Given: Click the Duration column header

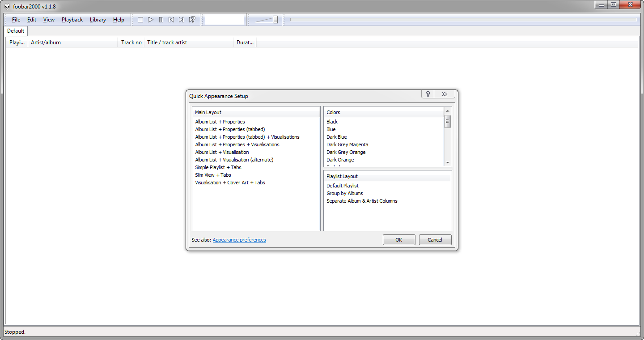Looking at the screenshot, I should (245, 42).
